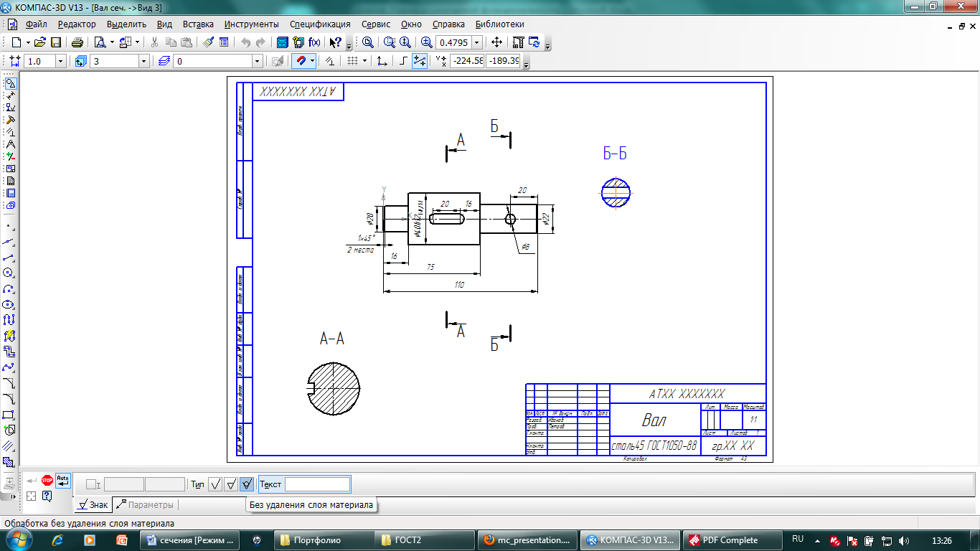Print the drawing with the printer icon
The image size is (980, 551).
(x=77, y=42)
